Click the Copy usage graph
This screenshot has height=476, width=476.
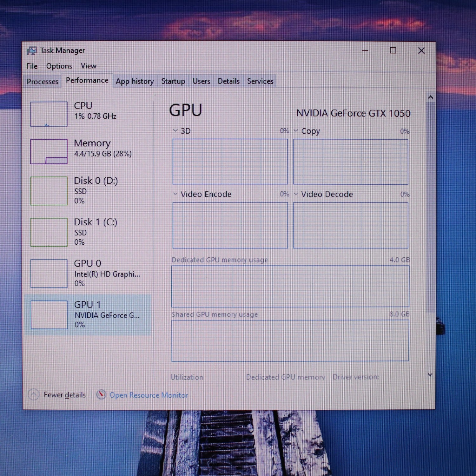point(351,162)
